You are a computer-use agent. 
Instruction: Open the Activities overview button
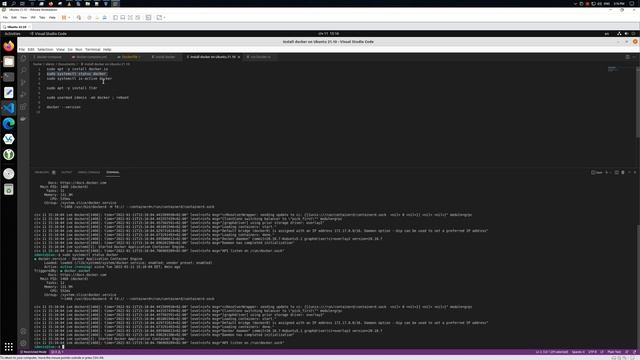click(12, 33)
